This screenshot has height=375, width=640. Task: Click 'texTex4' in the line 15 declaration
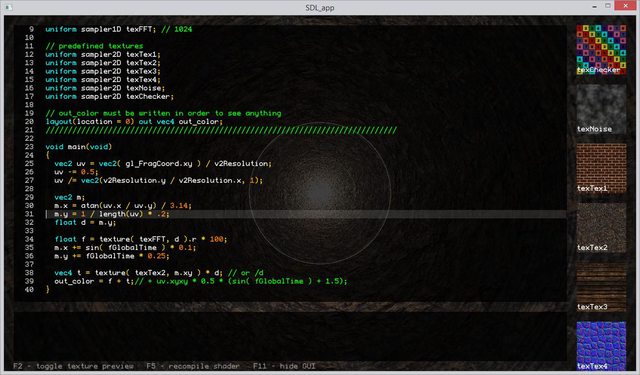[x=141, y=80]
